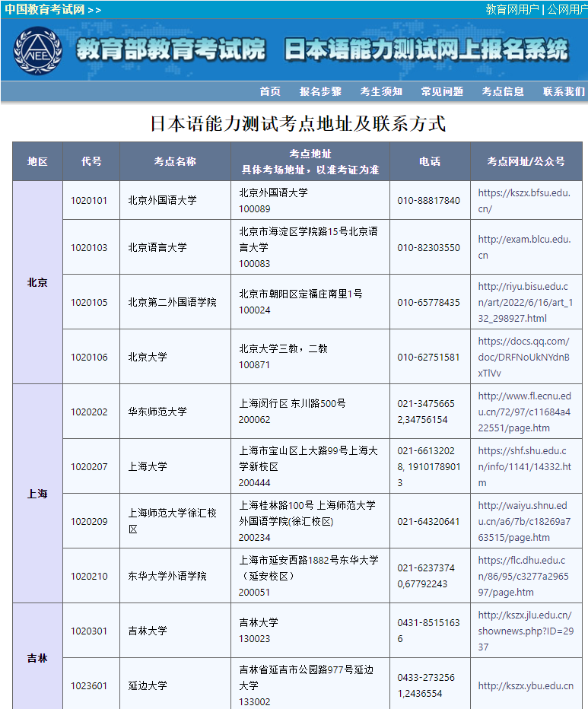This screenshot has width=588, height=709.
Task: Open kszx.ybu.edu.cn link for 延边大学
Action: pyautogui.click(x=526, y=686)
